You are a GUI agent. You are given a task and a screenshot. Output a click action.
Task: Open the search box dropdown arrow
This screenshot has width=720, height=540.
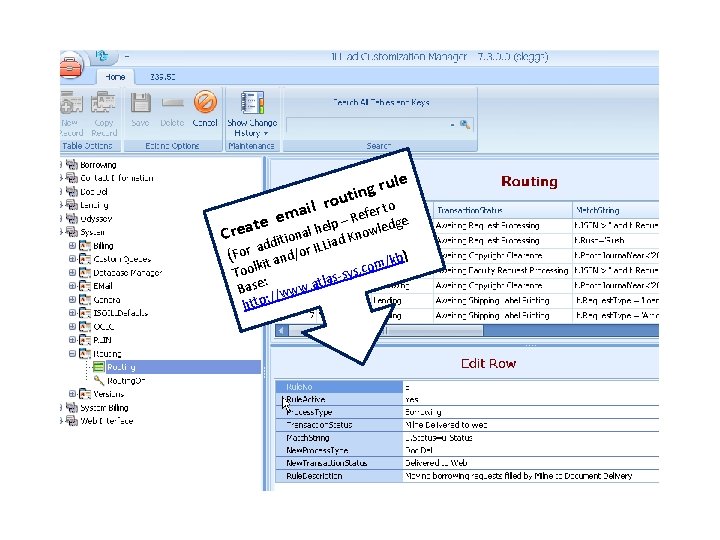[452, 124]
